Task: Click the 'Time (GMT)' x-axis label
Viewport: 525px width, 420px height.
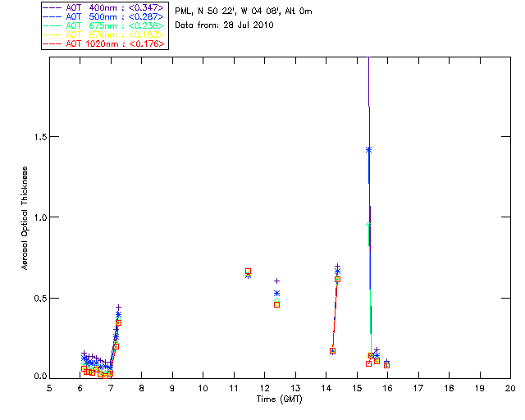Action: [x=279, y=399]
